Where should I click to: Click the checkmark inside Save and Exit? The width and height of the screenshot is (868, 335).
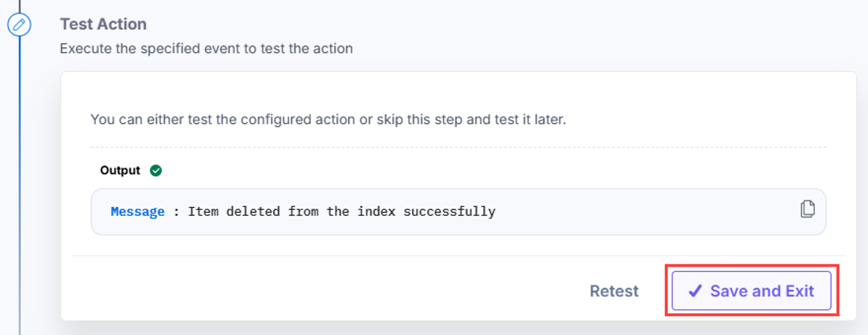(x=695, y=291)
